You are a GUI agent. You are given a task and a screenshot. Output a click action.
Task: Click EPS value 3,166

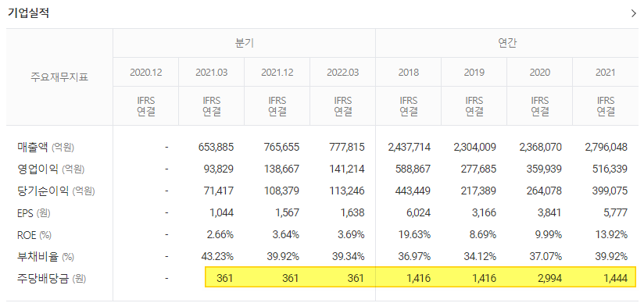(x=484, y=213)
